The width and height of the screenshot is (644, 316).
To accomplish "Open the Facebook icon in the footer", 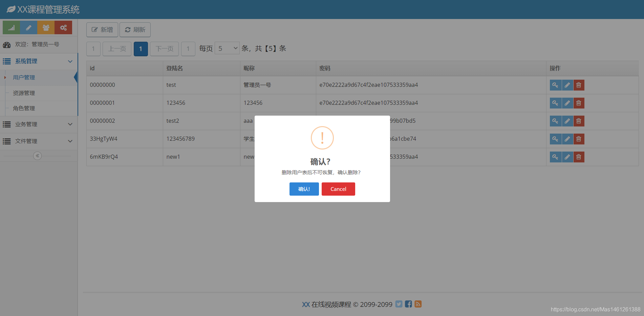I will [408, 304].
